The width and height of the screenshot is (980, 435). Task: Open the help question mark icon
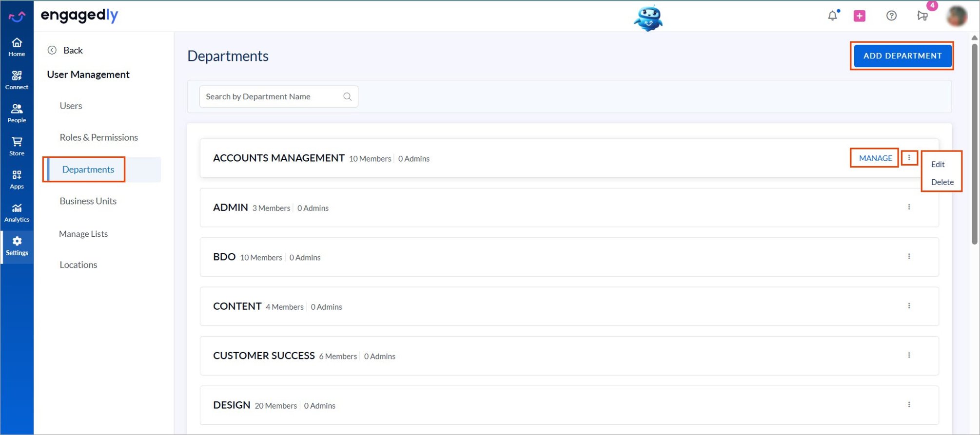coord(891,16)
